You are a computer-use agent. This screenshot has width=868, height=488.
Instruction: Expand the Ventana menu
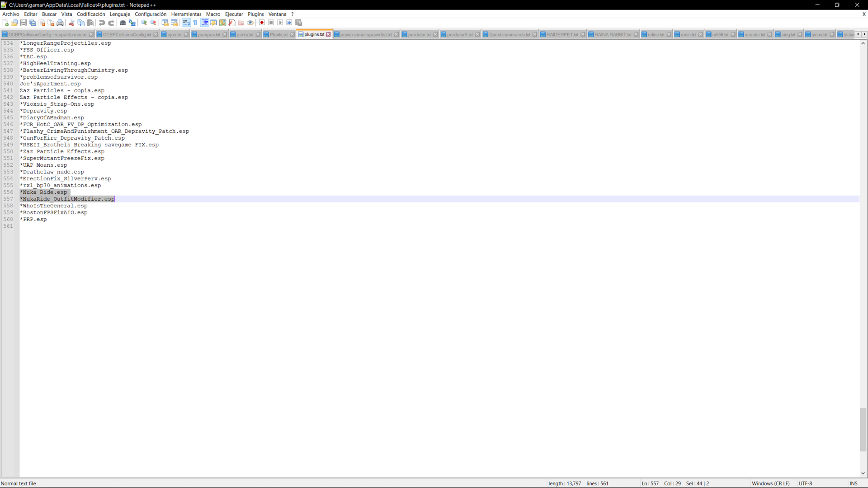point(278,14)
